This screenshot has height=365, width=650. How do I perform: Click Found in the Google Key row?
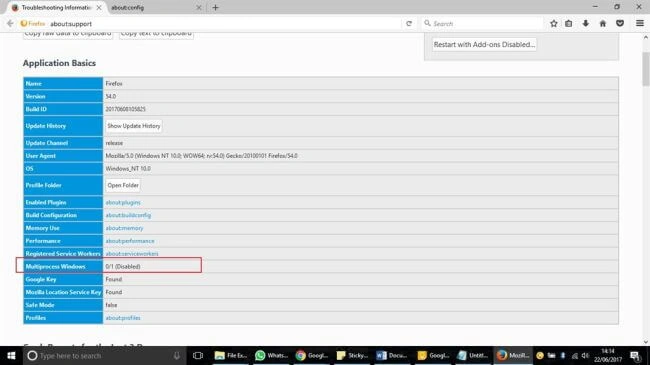114,279
